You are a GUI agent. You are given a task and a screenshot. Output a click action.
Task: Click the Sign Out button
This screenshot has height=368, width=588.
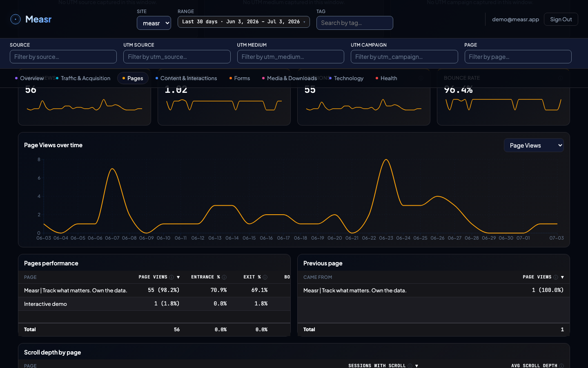click(561, 19)
